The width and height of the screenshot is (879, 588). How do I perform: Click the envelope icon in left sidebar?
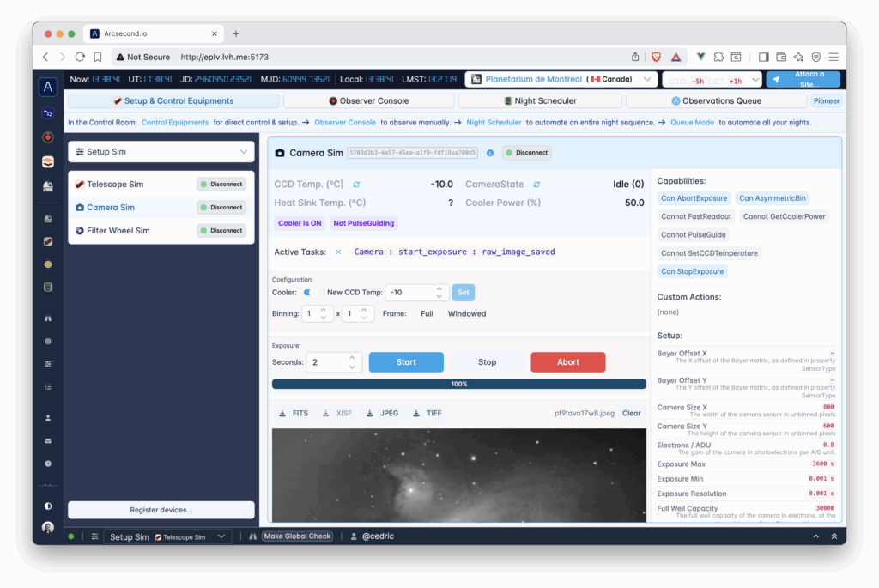[48, 441]
